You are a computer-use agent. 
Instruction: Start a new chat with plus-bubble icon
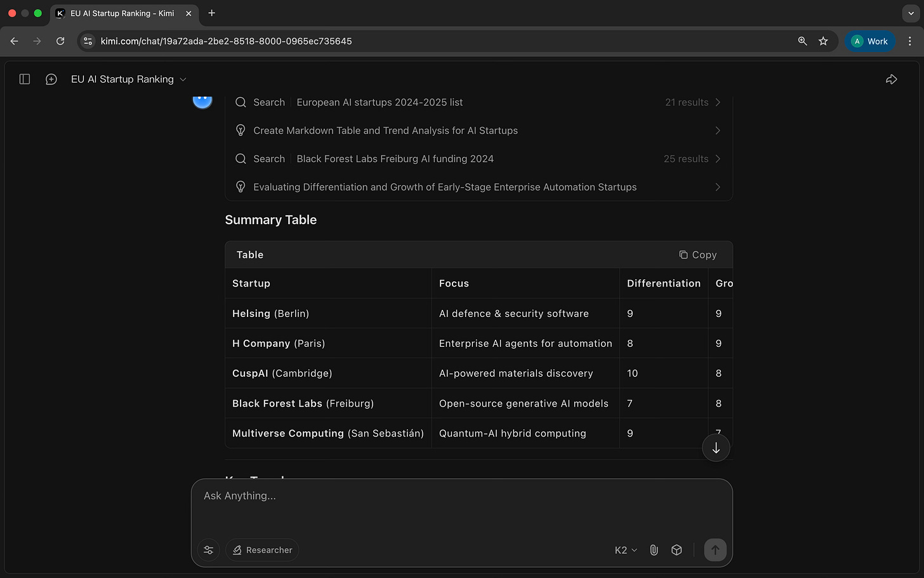pyautogui.click(x=51, y=79)
